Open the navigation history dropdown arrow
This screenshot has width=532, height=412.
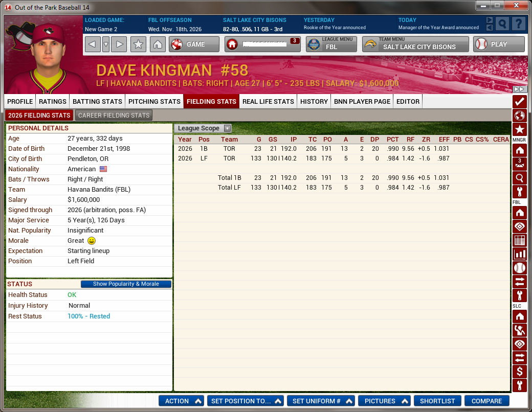pos(106,44)
